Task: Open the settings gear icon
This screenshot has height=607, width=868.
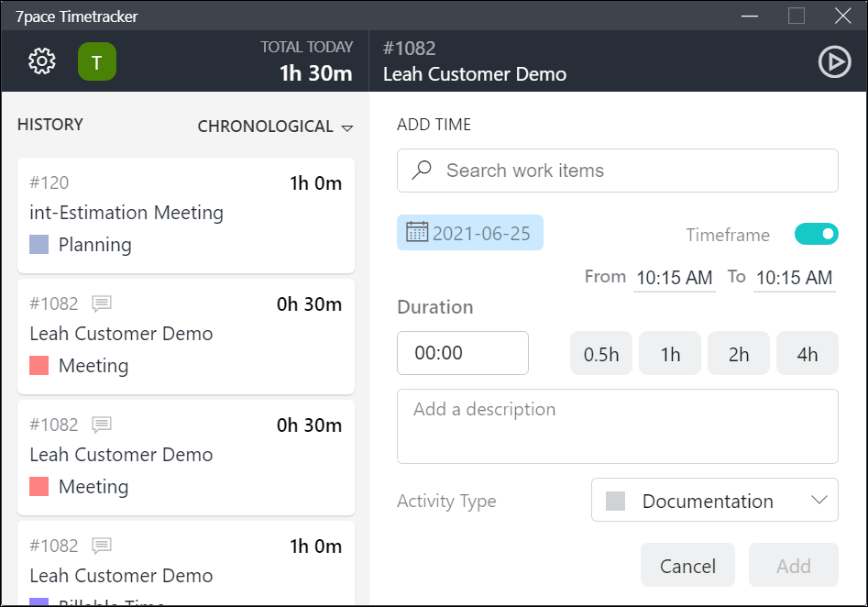Action: 42,61
